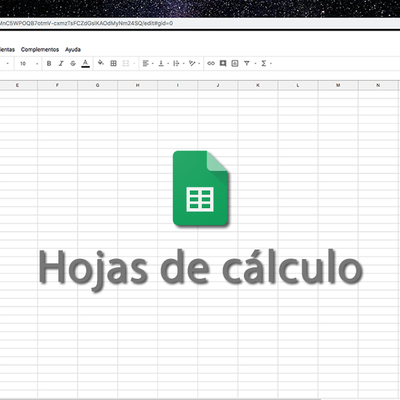Apply strikethrough formatting
Screen dimensions: 400x400
point(73,63)
